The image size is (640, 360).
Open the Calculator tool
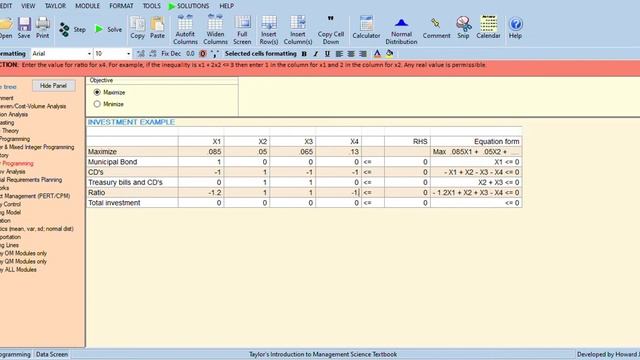click(366, 28)
